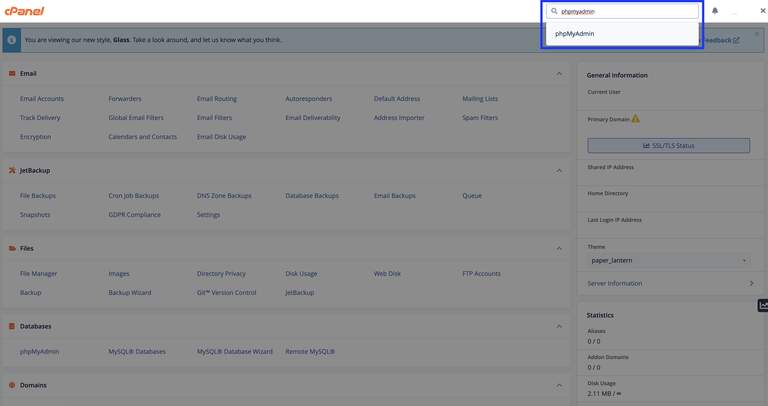Screen dimensions: 768x406
Task: Open DNS Zone Backups
Action: tap(224, 195)
